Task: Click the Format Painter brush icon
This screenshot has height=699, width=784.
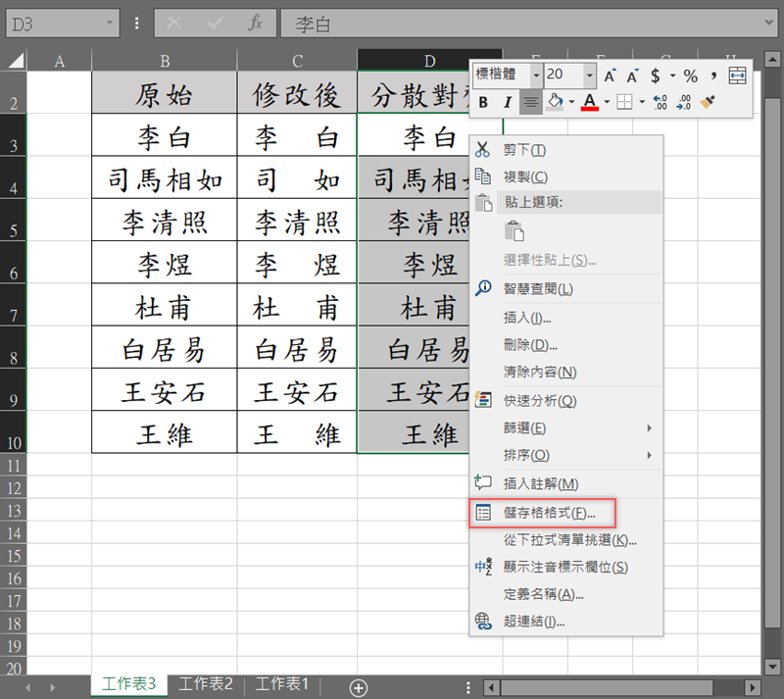Action: tap(710, 102)
